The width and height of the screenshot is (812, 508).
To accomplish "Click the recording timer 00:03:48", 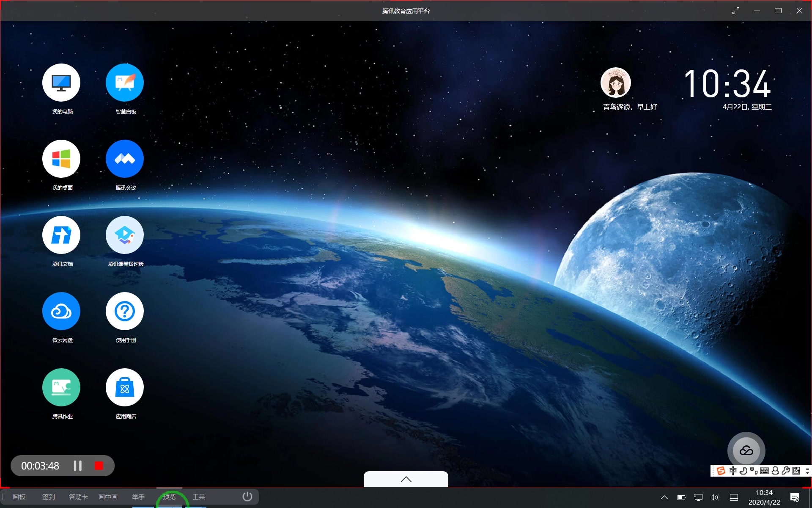I will point(40,466).
